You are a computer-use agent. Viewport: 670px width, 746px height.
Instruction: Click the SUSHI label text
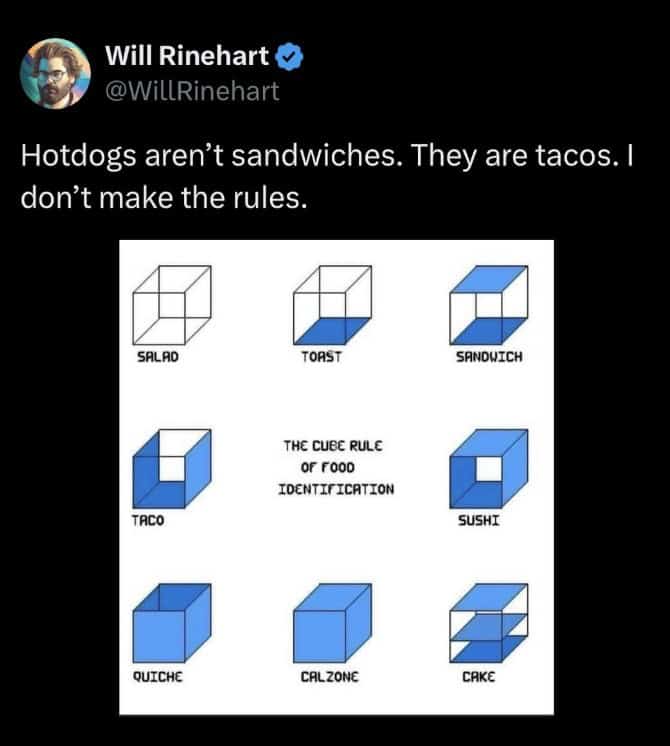click(x=477, y=521)
